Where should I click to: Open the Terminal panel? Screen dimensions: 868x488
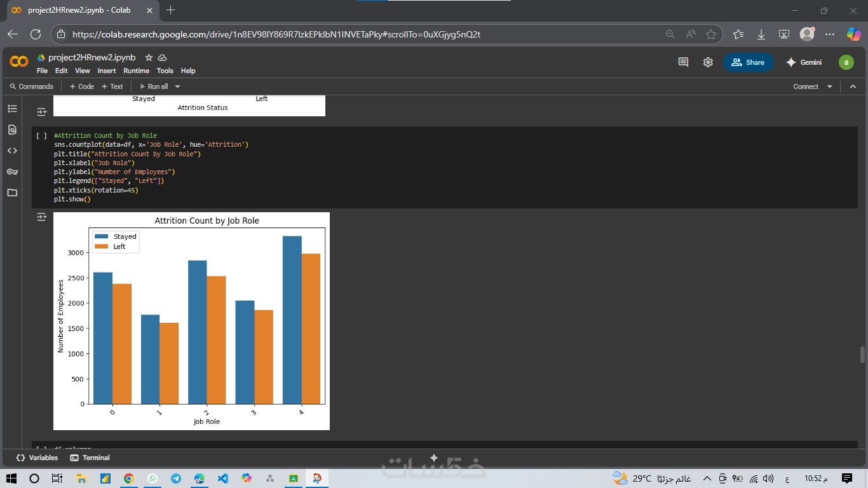90,457
